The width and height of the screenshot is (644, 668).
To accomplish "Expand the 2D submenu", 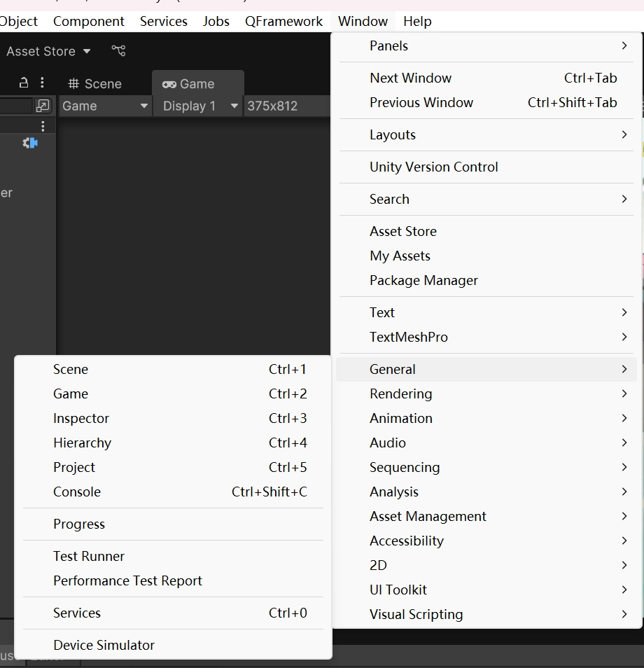I will [486, 565].
